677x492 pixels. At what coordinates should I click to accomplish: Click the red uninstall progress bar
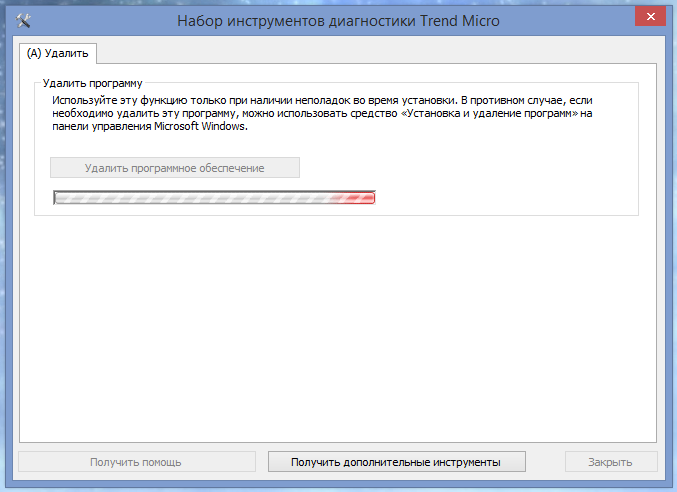click(x=214, y=198)
